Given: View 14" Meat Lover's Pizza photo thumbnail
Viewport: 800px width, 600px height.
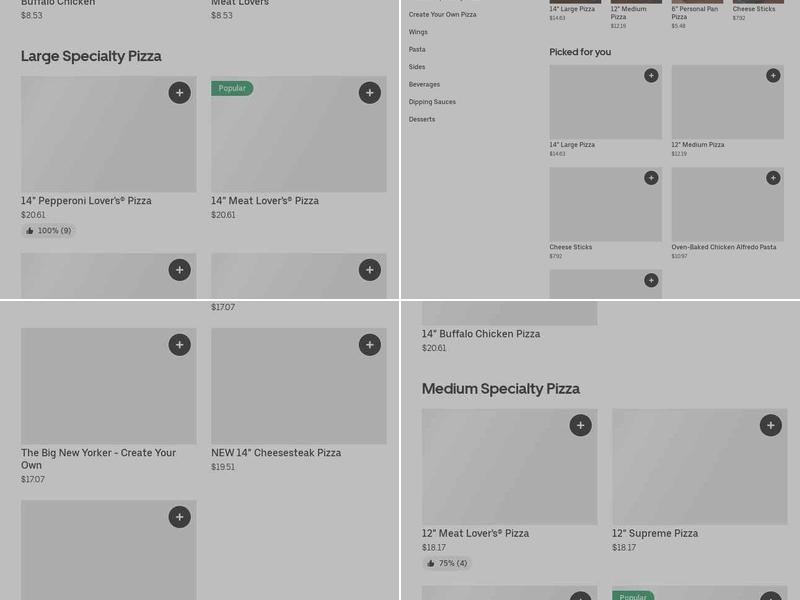Looking at the screenshot, I should [298, 134].
